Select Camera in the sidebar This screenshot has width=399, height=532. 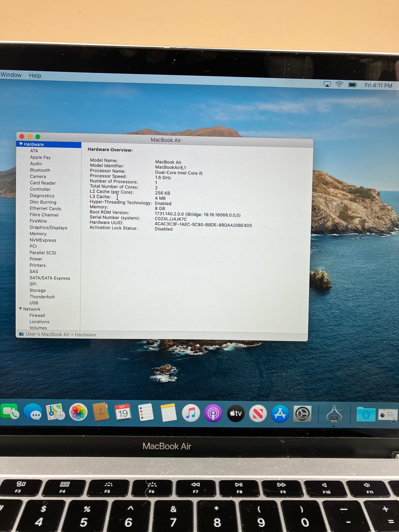tap(38, 176)
